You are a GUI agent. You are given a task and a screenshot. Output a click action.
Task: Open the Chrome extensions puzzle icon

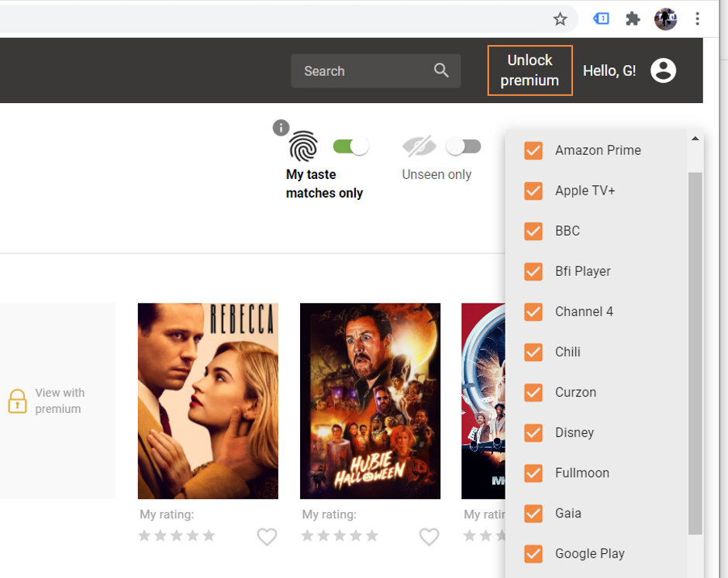(x=632, y=19)
